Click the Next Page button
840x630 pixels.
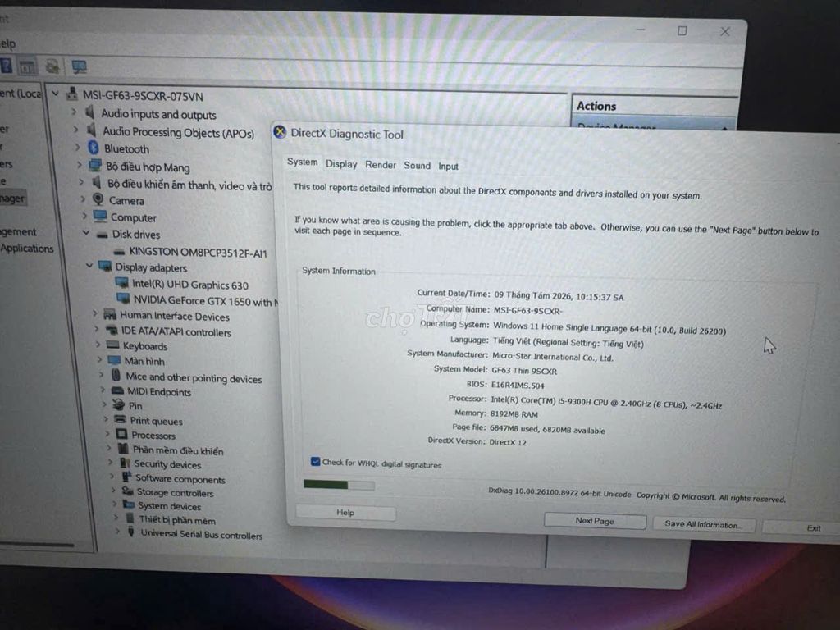(595, 521)
